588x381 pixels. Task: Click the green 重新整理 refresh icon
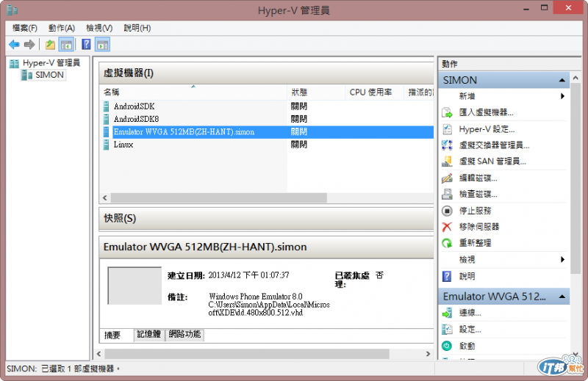pyautogui.click(x=447, y=243)
